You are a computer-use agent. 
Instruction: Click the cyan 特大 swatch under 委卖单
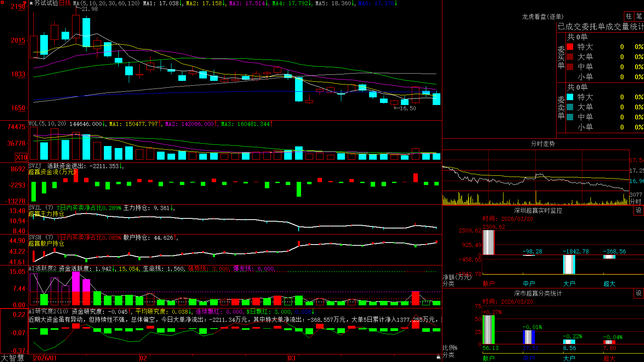[x=570, y=97]
